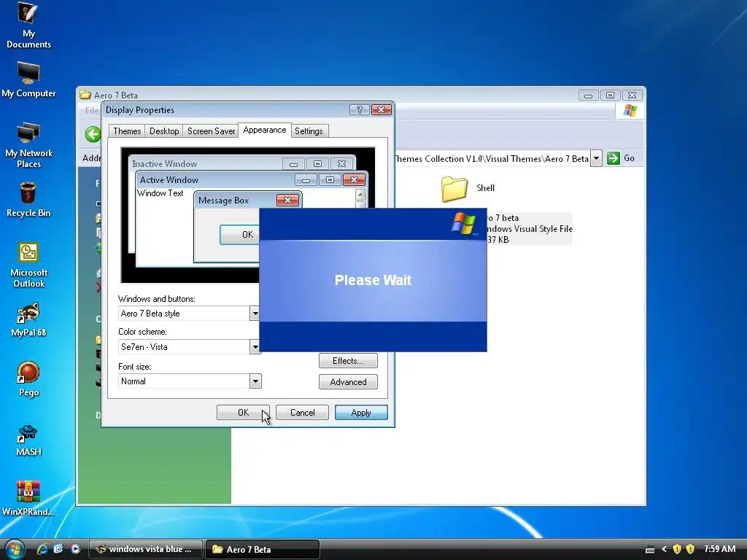Click the Window Text in preview
The width and height of the screenshot is (747, 560).
160,193
